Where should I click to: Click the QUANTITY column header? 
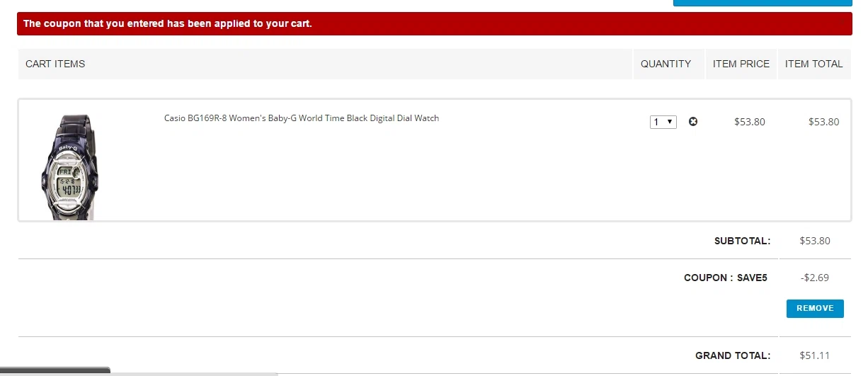[666, 64]
